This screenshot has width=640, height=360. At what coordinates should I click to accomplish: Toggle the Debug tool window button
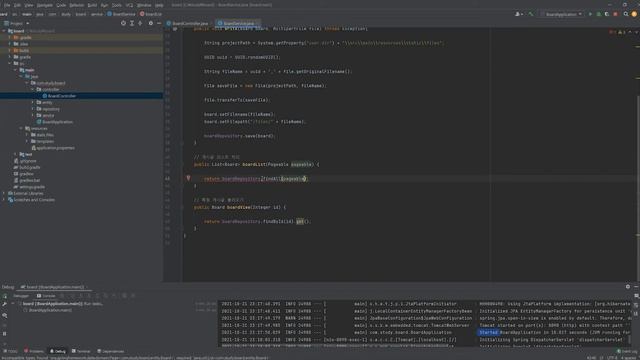pyautogui.click(x=58, y=351)
